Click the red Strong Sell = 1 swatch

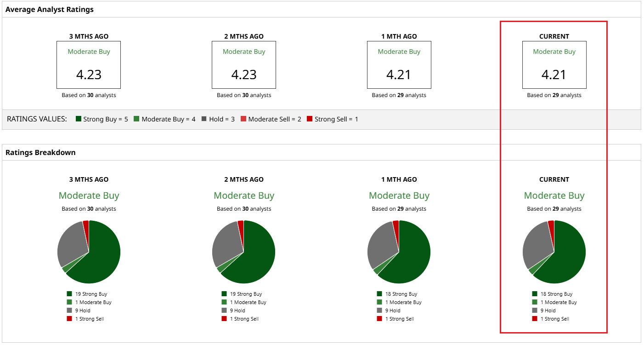[310, 119]
